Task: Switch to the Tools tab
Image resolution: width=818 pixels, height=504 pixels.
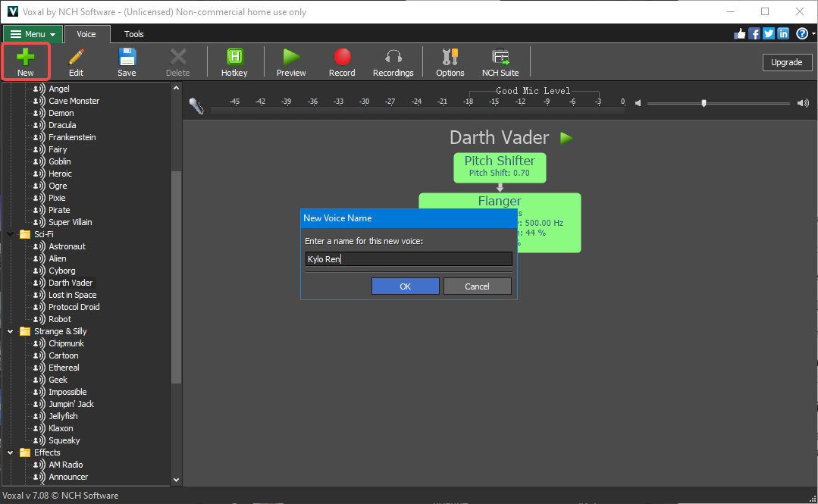Action: coord(133,34)
